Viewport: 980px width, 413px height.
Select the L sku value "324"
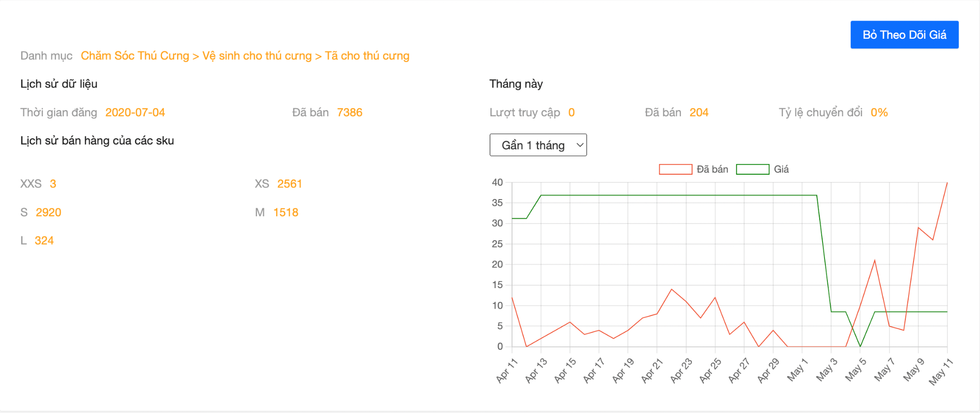(x=44, y=240)
